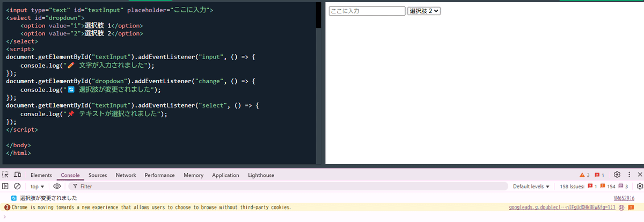Click the </body> closing tag in code

click(x=18, y=145)
